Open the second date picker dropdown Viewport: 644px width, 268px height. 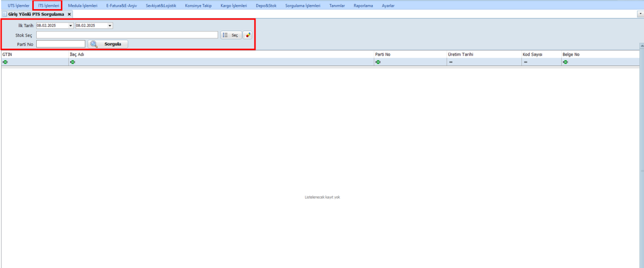[x=110, y=26]
